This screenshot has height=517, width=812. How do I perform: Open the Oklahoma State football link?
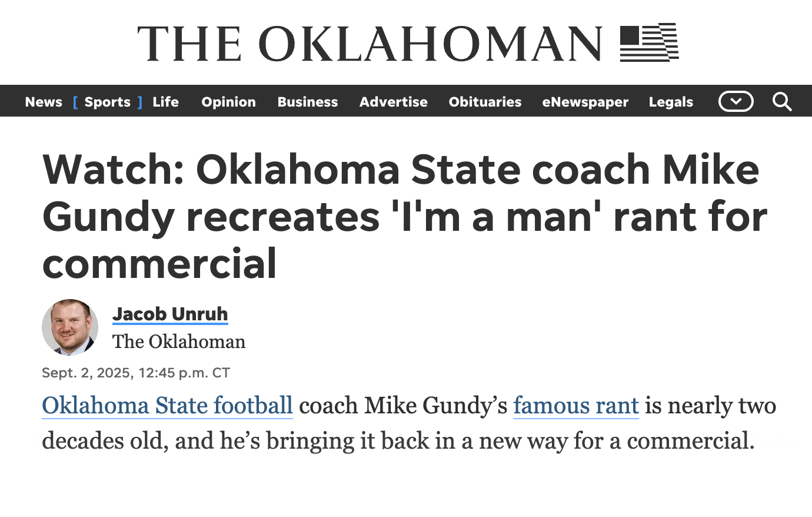pyautogui.click(x=167, y=406)
